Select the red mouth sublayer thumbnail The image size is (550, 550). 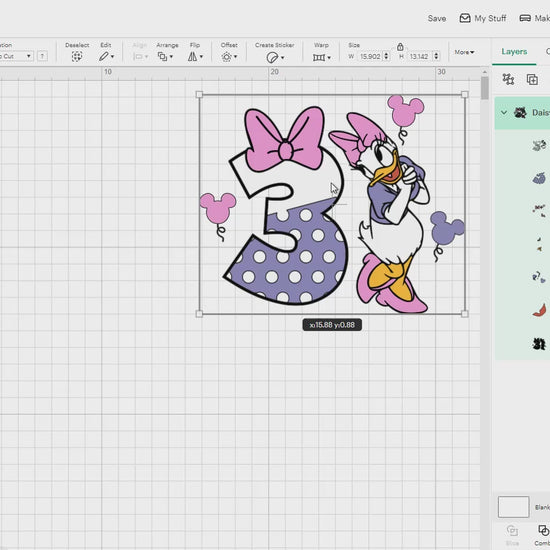coord(539,310)
